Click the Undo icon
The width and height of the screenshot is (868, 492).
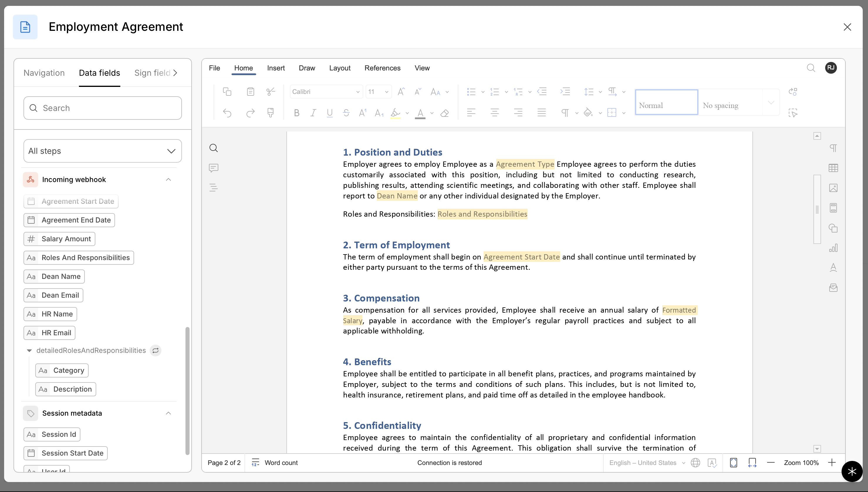[227, 113]
